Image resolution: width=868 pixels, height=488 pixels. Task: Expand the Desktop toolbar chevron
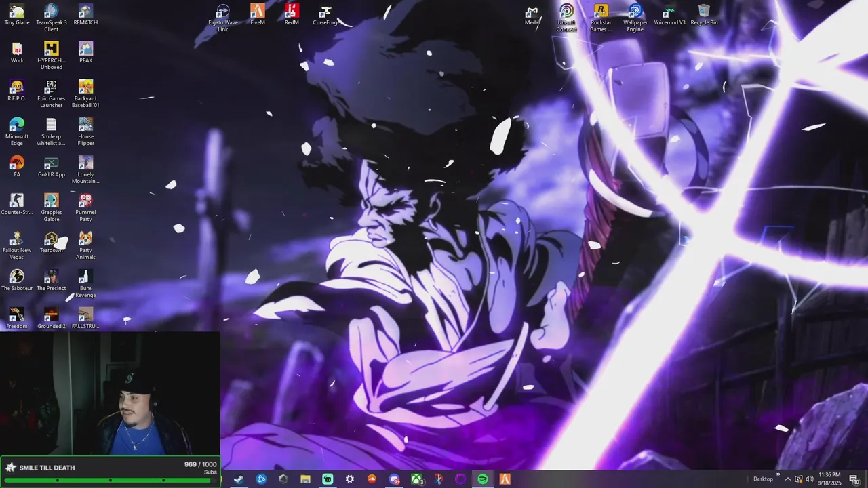[778, 475]
